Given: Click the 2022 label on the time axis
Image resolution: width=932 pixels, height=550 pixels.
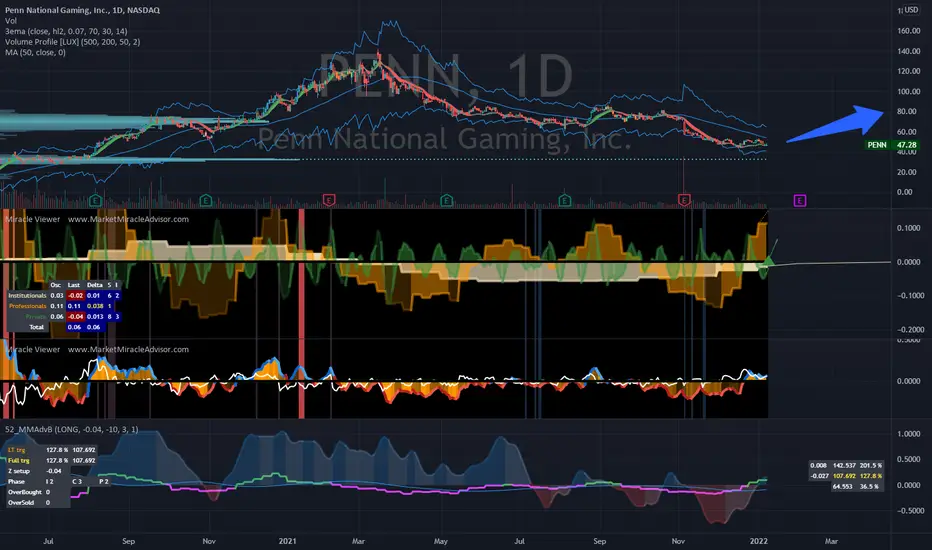Looking at the screenshot, I should click(x=758, y=541).
